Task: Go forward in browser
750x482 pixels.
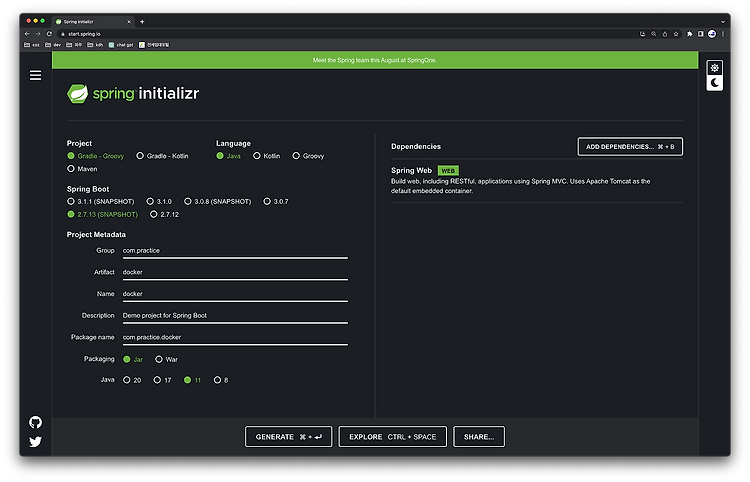Action: point(38,33)
